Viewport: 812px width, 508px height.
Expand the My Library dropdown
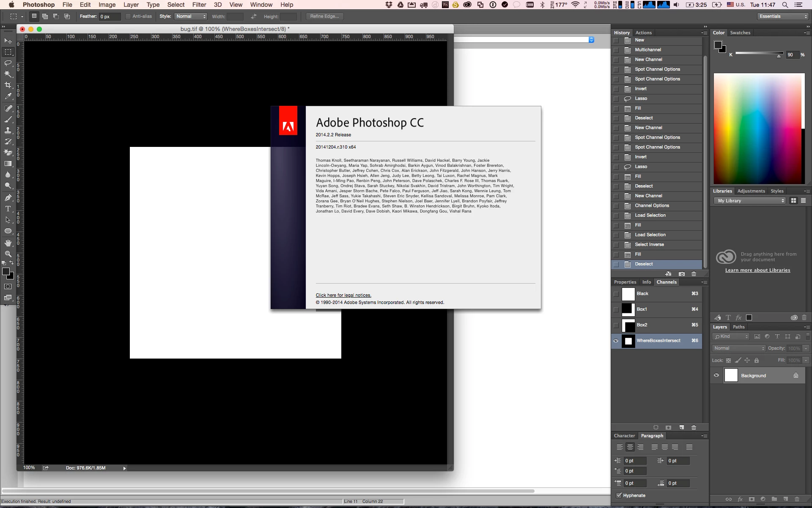point(751,201)
